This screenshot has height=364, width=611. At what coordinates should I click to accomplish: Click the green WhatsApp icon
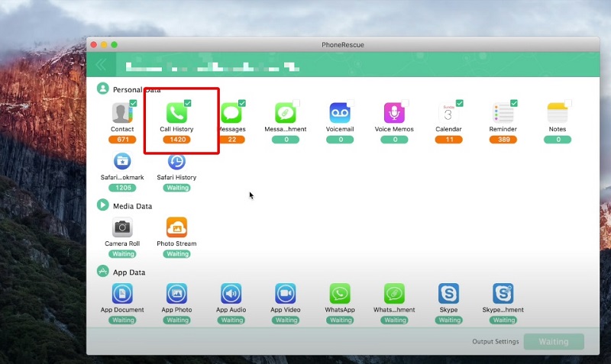coord(340,294)
